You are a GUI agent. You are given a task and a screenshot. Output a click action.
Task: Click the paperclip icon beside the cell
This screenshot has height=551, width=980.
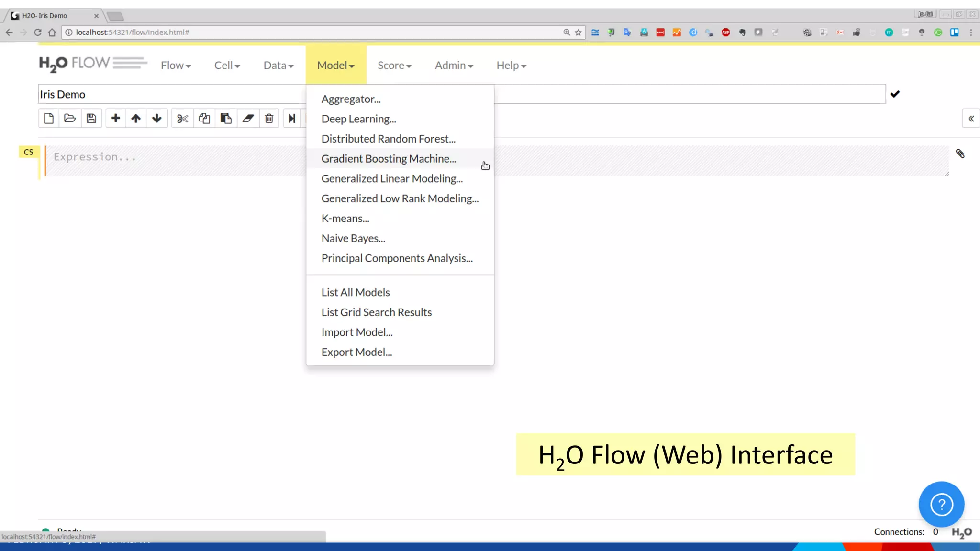point(960,154)
